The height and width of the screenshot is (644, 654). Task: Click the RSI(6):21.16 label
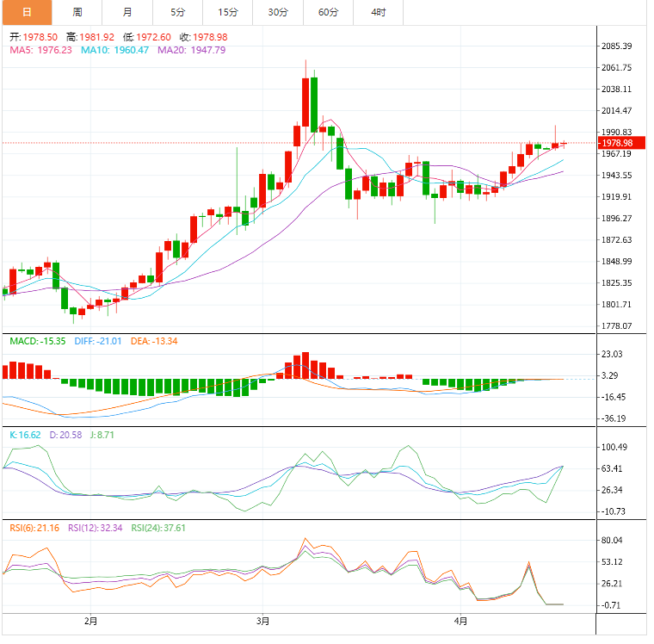[x=34, y=528]
